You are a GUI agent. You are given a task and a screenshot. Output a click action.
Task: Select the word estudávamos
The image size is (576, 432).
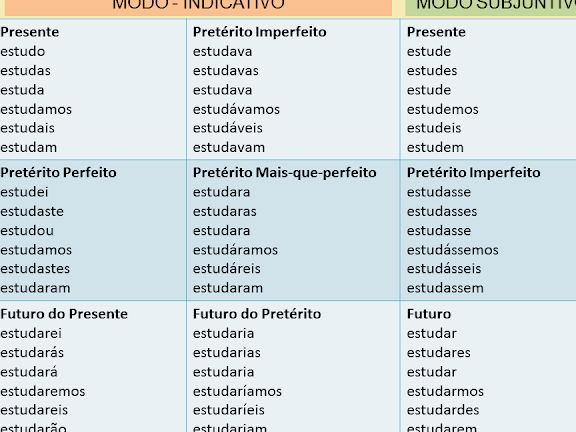point(236,109)
